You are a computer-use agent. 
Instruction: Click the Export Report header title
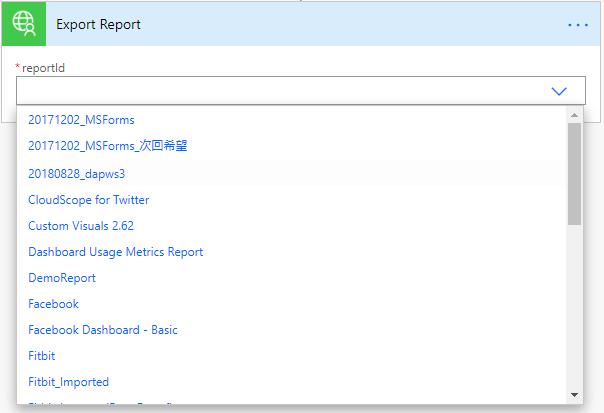98,24
